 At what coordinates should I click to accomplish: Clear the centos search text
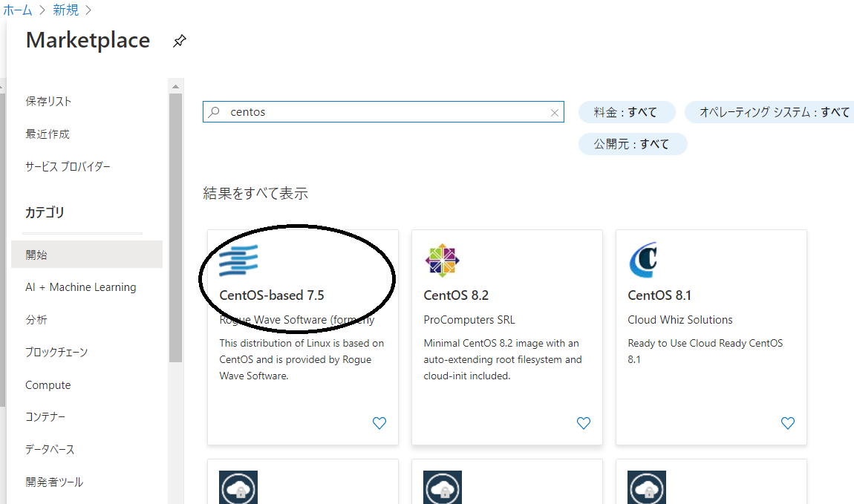tap(555, 113)
